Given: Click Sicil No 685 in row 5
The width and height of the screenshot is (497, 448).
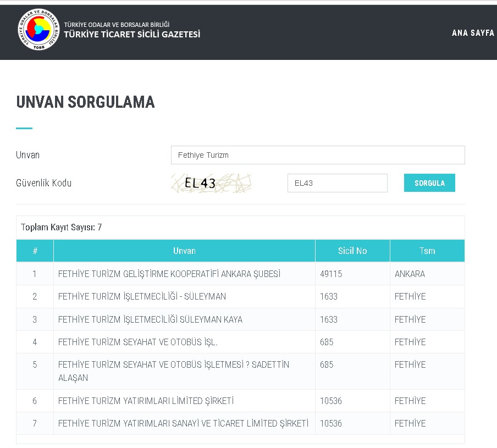Looking at the screenshot, I should (327, 364).
